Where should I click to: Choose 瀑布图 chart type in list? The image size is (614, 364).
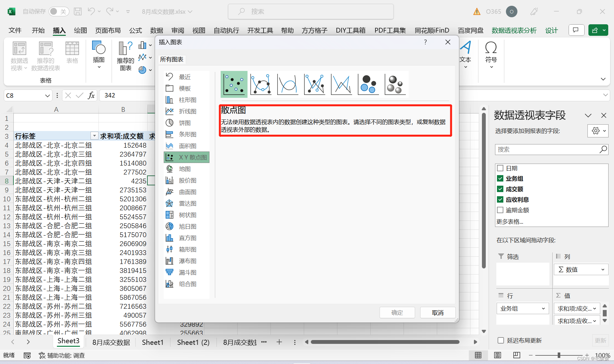tap(186, 261)
